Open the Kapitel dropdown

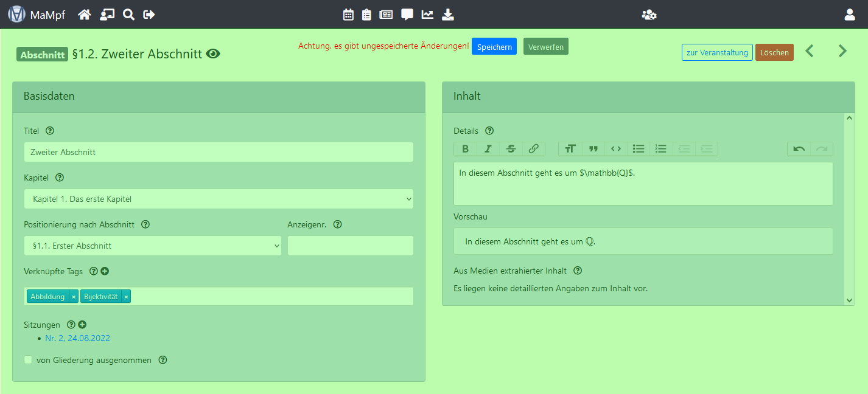tap(219, 199)
